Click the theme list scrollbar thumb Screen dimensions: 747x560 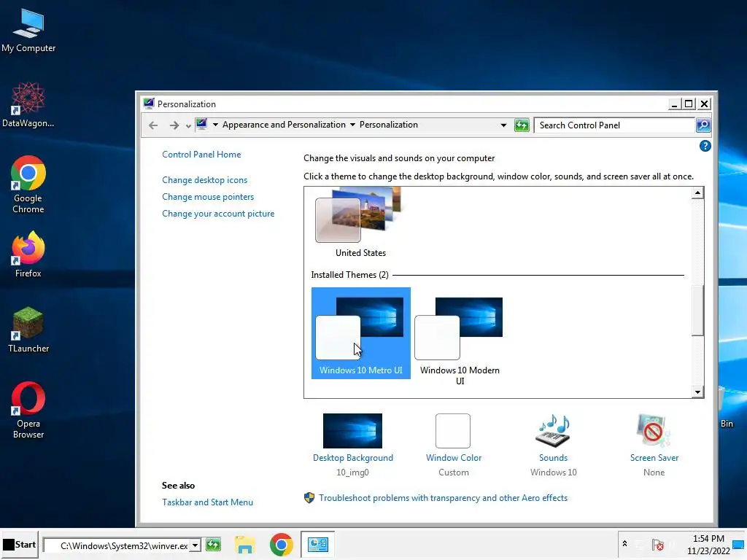click(x=697, y=310)
